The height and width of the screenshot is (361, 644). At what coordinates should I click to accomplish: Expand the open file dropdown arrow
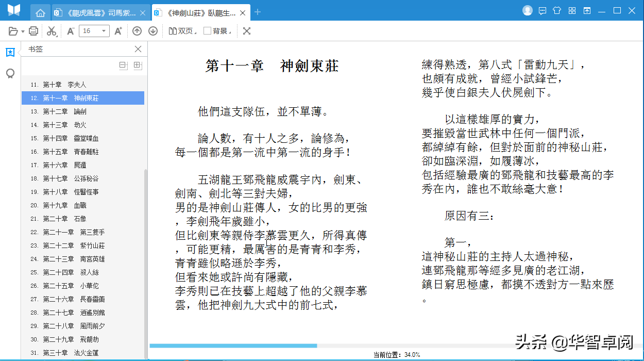pos(23,31)
